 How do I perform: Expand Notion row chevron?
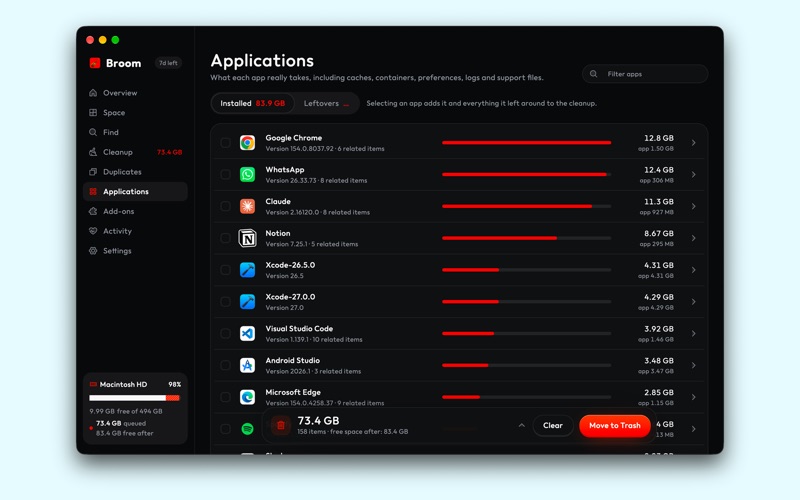693,238
